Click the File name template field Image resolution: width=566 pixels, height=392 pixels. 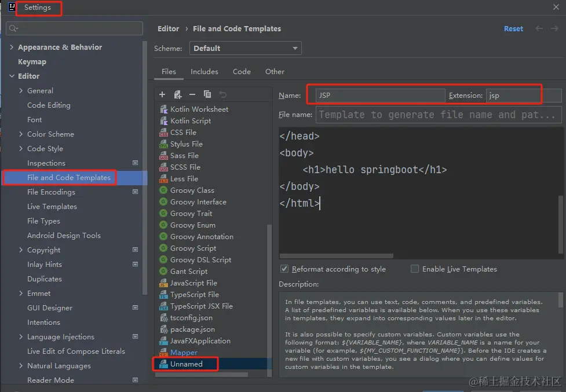click(439, 115)
